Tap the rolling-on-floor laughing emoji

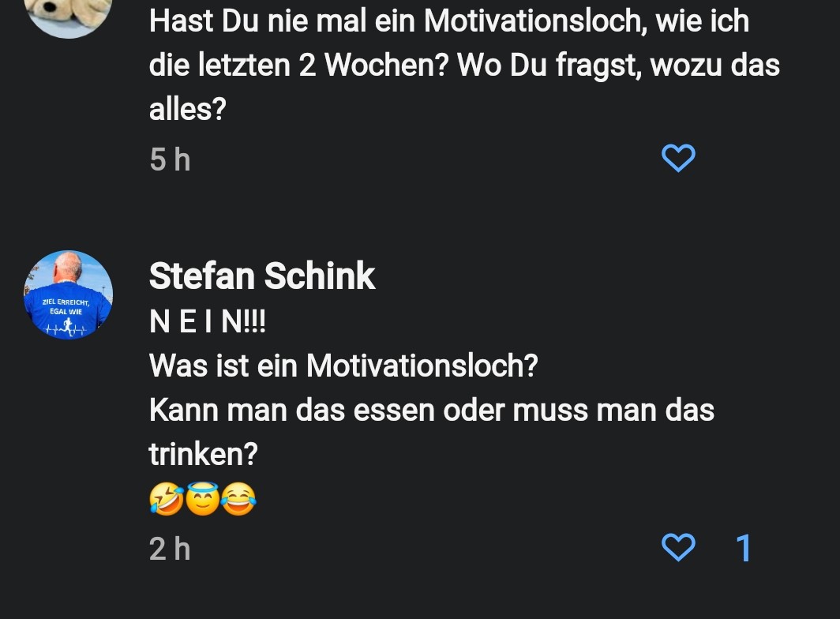pyautogui.click(x=166, y=501)
